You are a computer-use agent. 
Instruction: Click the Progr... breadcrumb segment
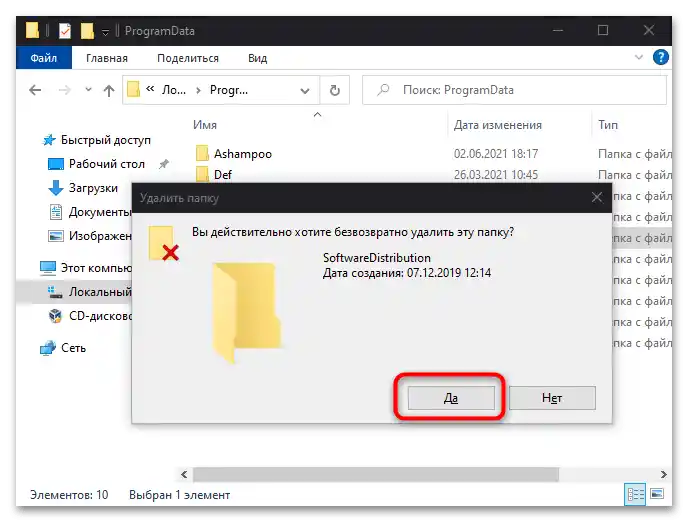click(229, 90)
